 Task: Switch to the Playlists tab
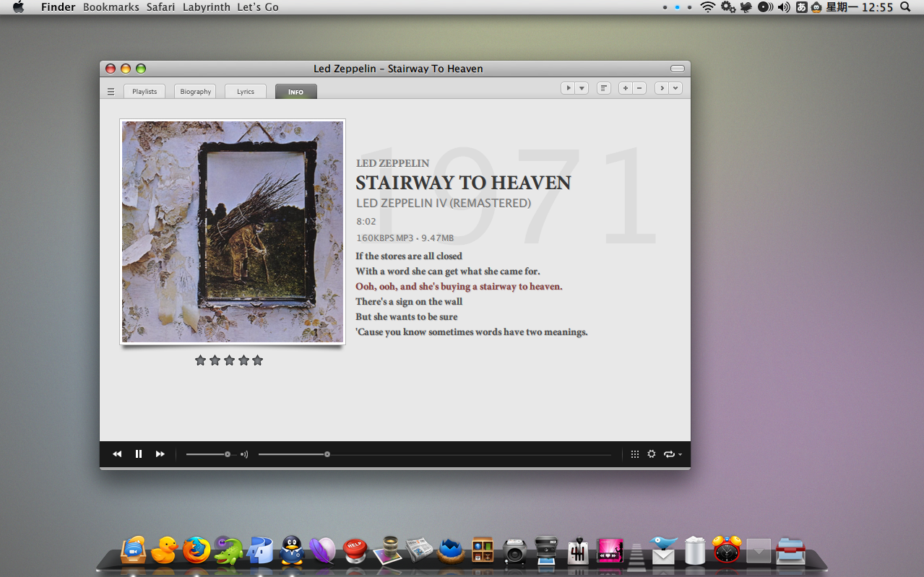144,92
